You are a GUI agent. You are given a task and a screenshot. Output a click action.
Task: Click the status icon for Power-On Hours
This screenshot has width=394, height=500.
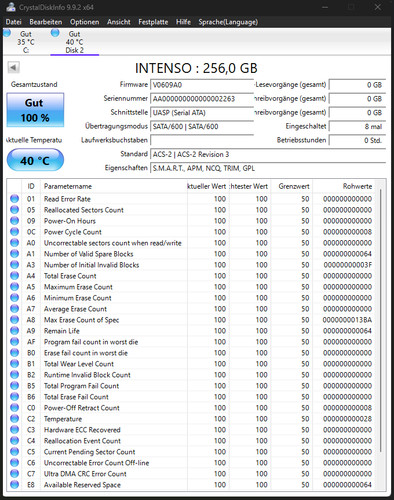pyautogui.click(x=14, y=221)
